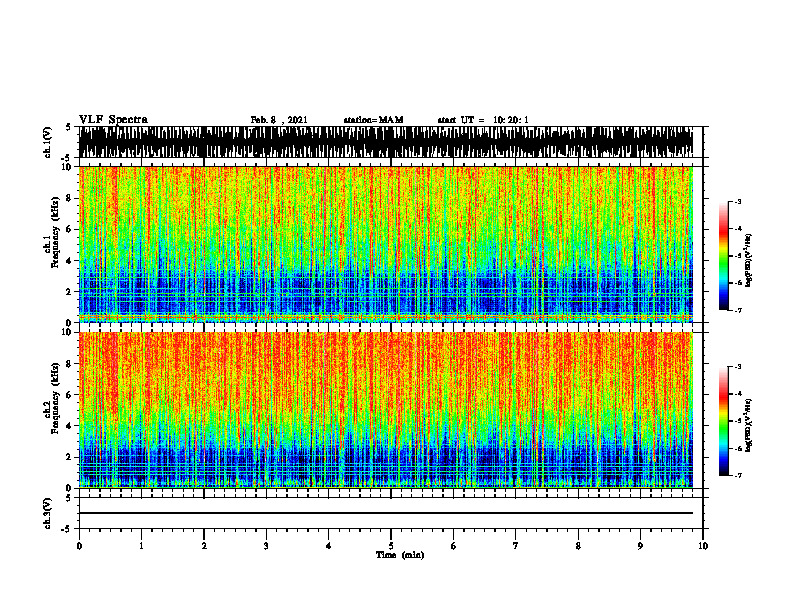Screen dimensions: 792x612
Task: Click the time axis tick label '9'
Action: pos(640,546)
